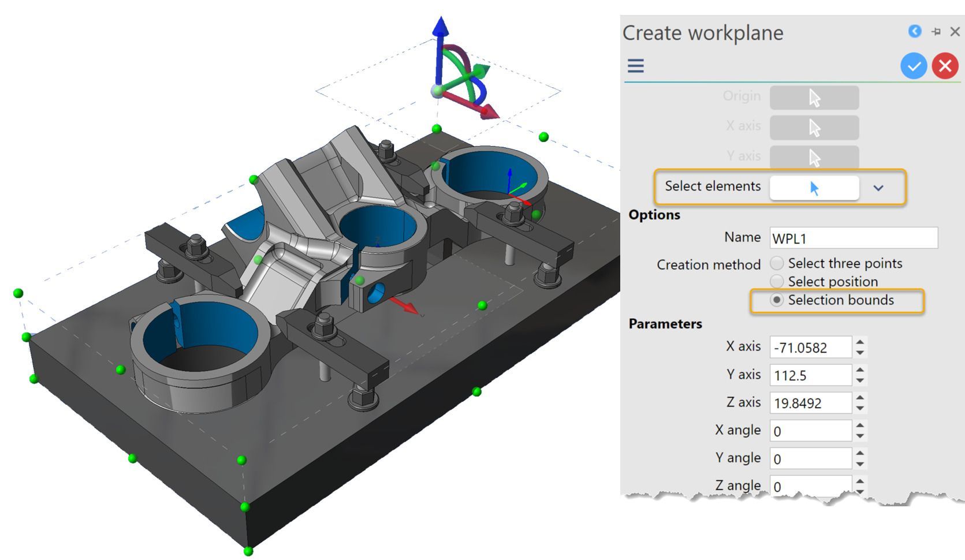
Task: Decrease the Y axis parameter value
Action: [x=860, y=380]
